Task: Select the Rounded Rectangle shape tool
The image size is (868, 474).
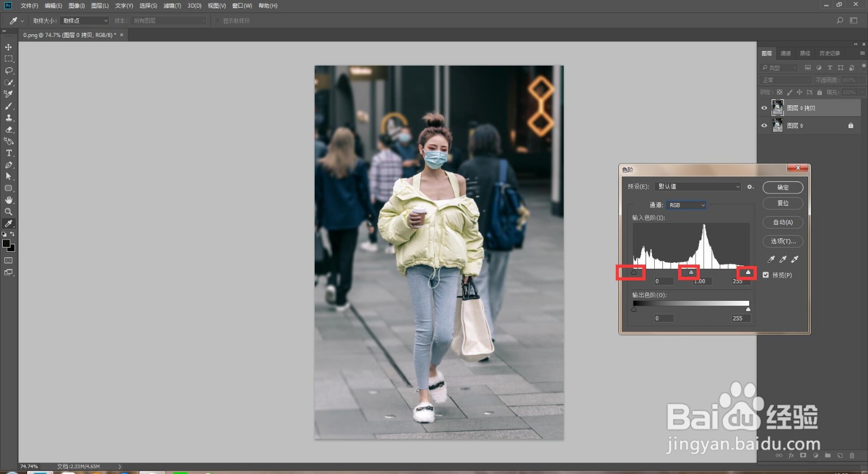Action: coord(9,188)
